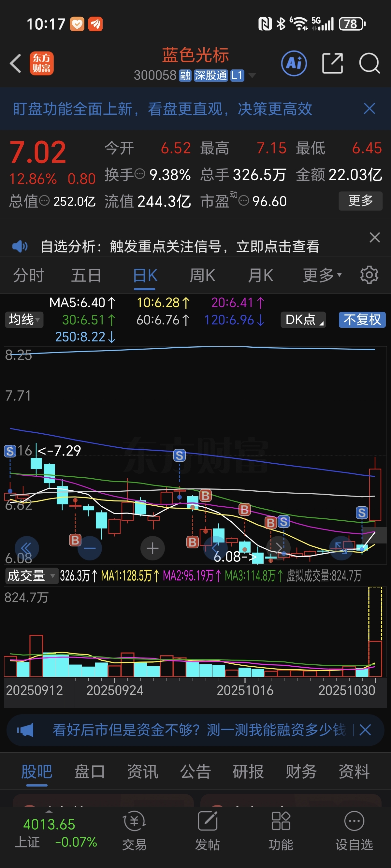The height and width of the screenshot is (868, 391).
Task: Go back with the left arrow
Action: point(16,63)
